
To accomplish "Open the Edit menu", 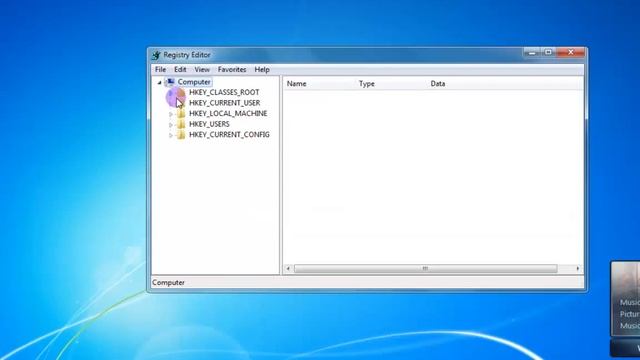I will coord(180,69).
